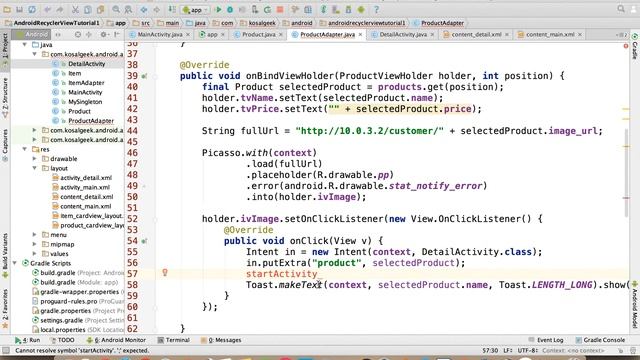Click the editor vertical scrollbar
Screen dimensions: 640x360
pos(626,173)
